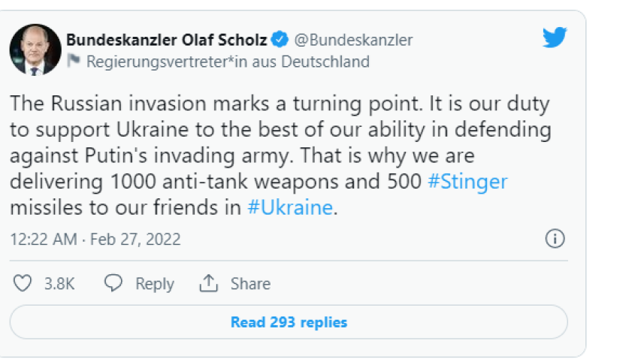Follow the #Ukraine hashtag link

point(289,207)
